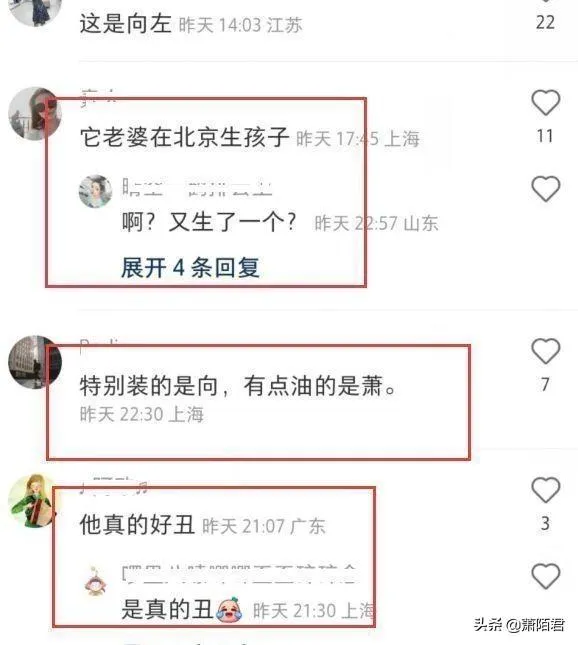Tap the heart beside 是真的丑 reply
578x645 pixels.
[x=546, y=576]
